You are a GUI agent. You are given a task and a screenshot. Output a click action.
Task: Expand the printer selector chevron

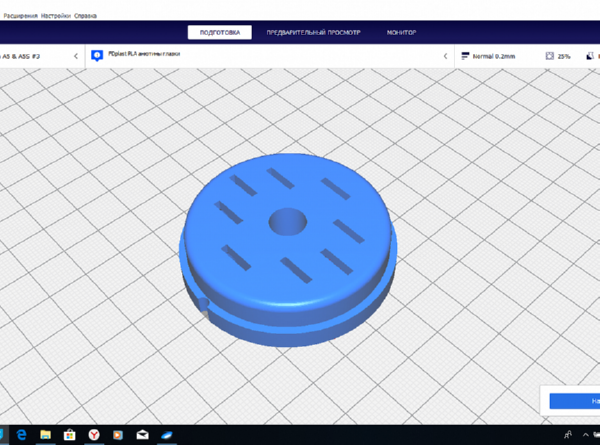pos(76,56)
